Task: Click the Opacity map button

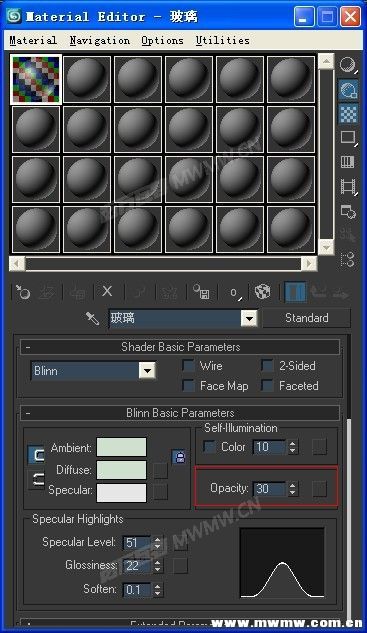Action: [x=320, y=488]
